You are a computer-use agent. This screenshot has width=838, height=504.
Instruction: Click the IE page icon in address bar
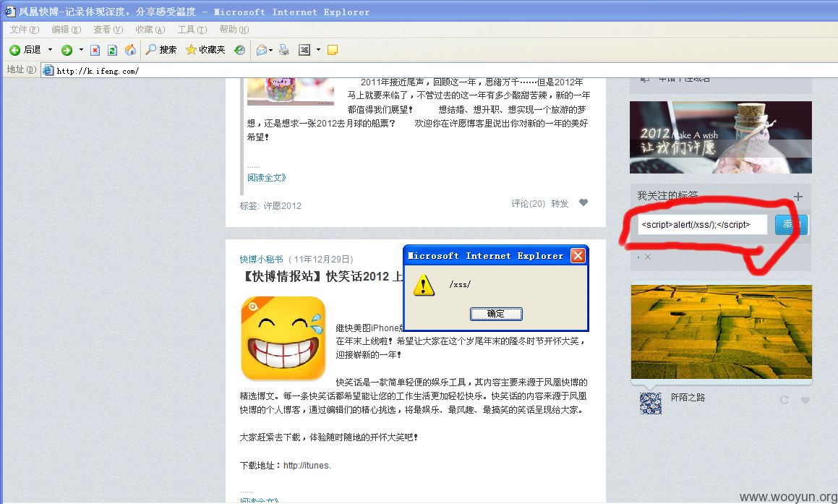tap(48, 71)
